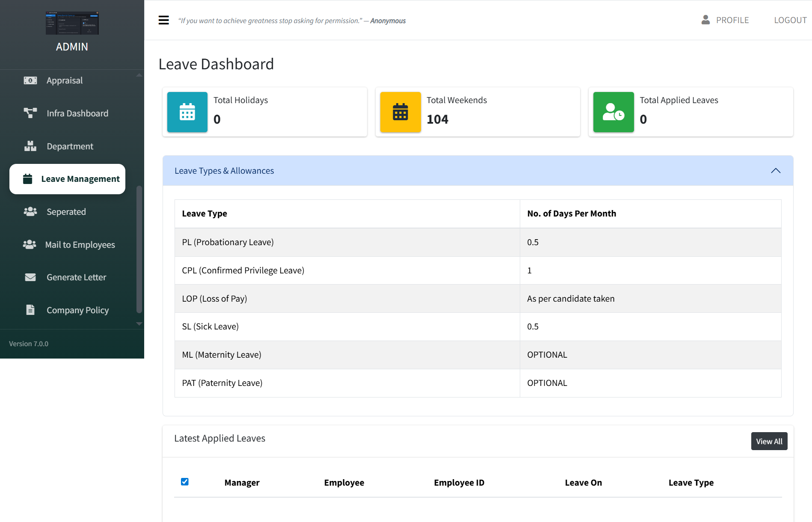The width and height of the screenshot is (812, 522).
Task: Open the Seperated menu item
Action: 66,212
